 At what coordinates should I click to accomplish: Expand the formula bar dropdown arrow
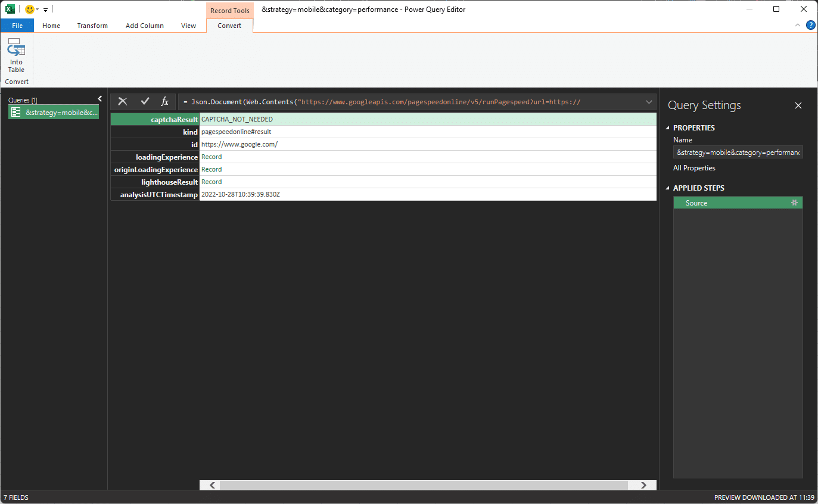(649, 101)
